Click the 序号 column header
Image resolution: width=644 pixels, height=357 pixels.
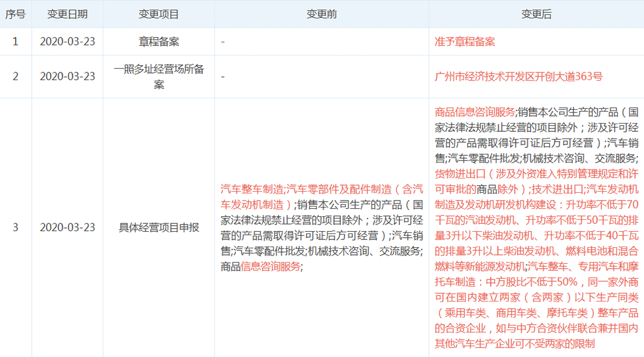[x=16, y=14]
